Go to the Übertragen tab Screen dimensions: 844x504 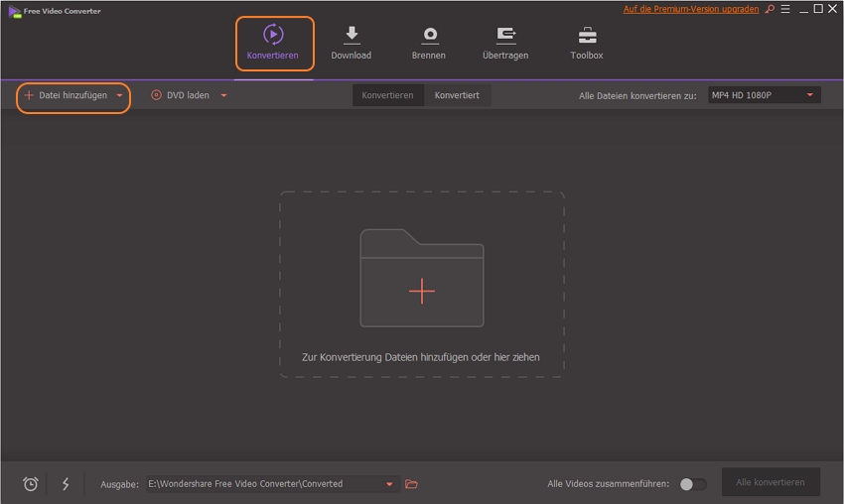click(505, 44)
